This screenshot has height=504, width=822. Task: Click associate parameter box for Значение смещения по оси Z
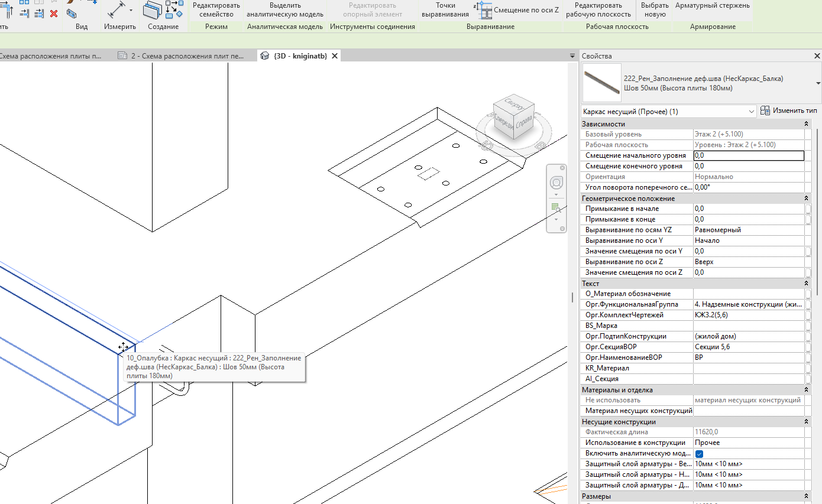808,272
